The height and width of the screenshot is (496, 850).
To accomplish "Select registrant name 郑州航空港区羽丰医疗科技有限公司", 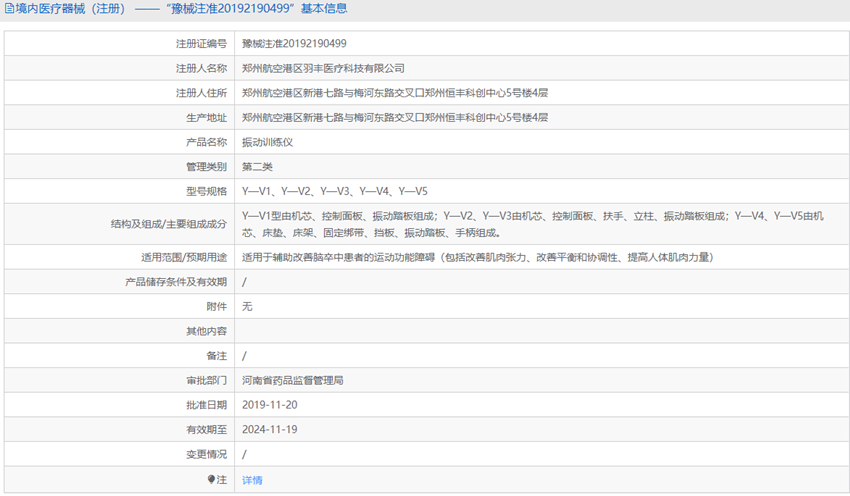I will [x=323, y=68].
